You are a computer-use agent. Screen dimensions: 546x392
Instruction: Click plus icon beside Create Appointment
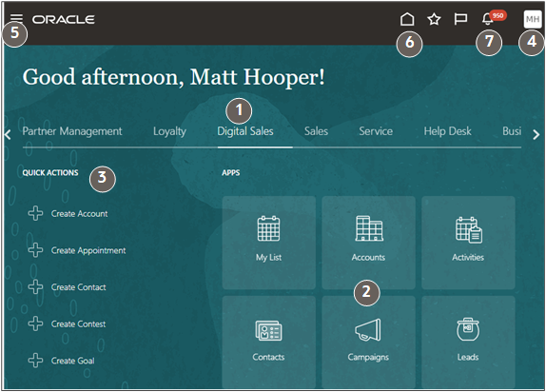click(35, 250)
